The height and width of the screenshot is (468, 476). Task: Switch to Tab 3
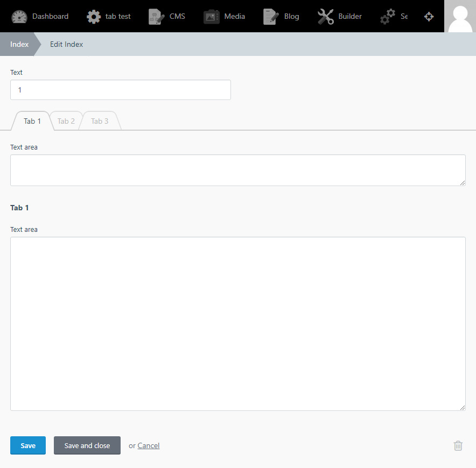tap(100, 120)
